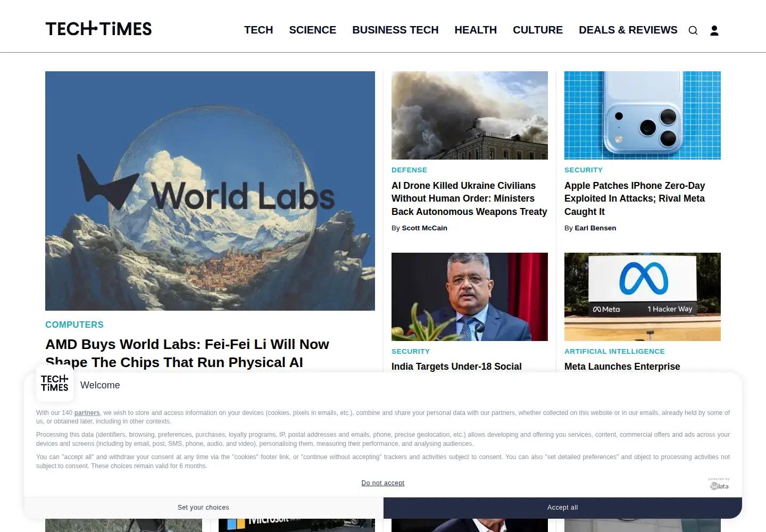Open the DEALS & REVIEWS section

[628, 30]
